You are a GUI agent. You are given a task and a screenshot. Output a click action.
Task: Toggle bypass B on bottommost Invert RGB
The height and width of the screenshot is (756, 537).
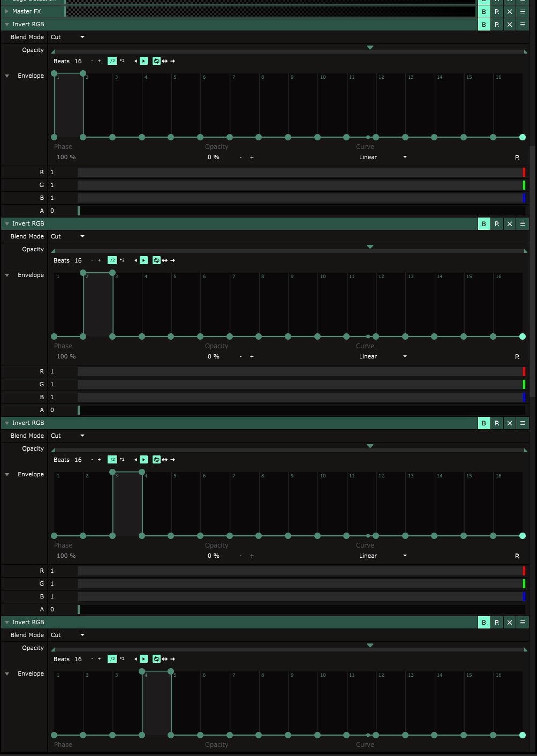click(x=483, y=622)
